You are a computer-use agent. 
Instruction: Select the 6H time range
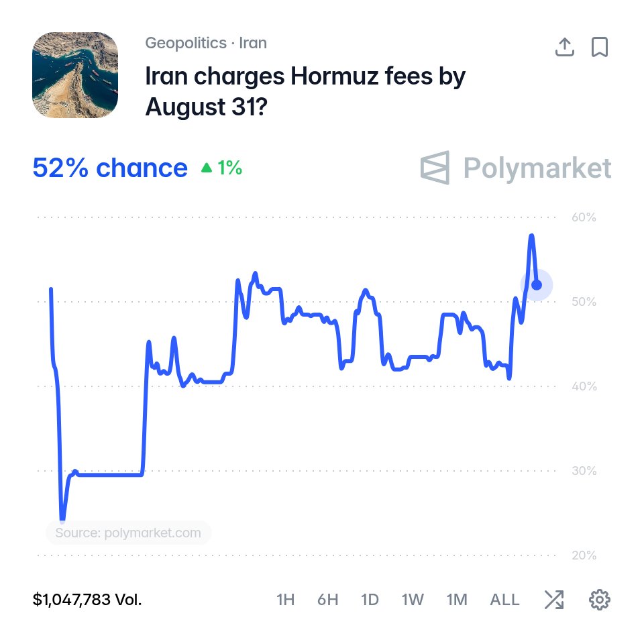328,600
